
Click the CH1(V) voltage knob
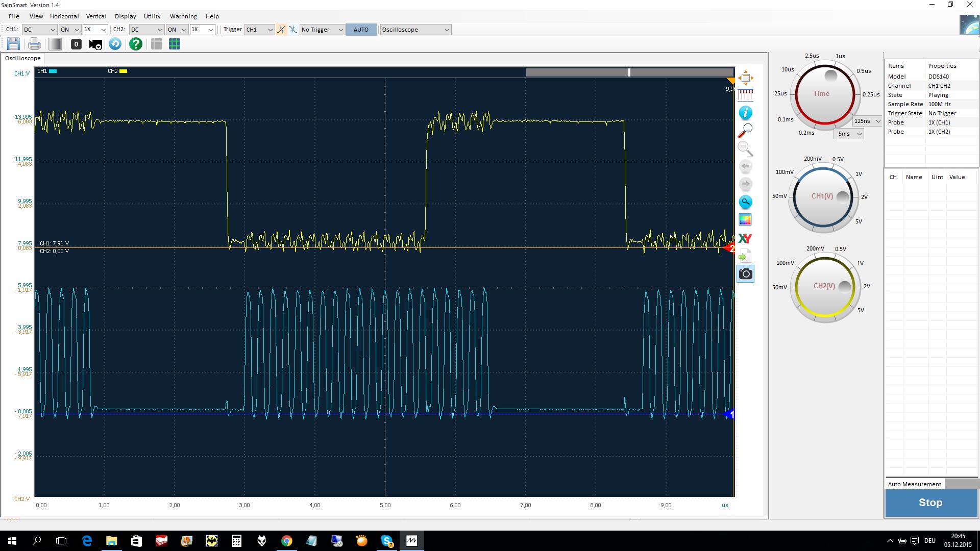tap(822, 196)
